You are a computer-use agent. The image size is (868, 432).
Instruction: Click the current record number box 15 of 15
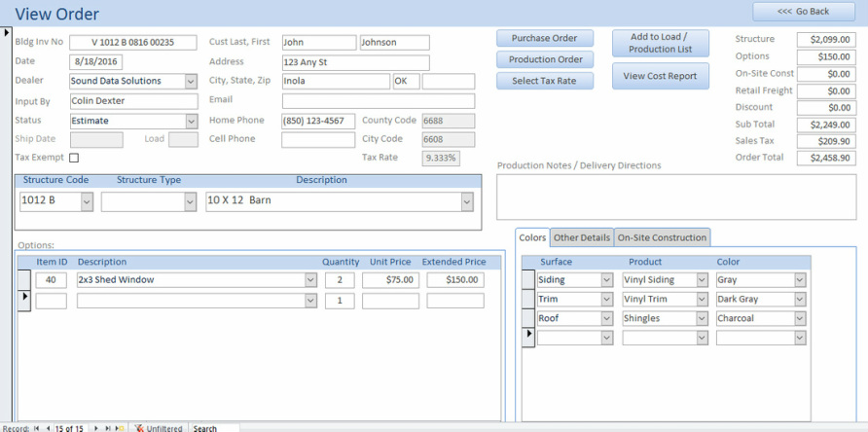click(x=69, y=428)
